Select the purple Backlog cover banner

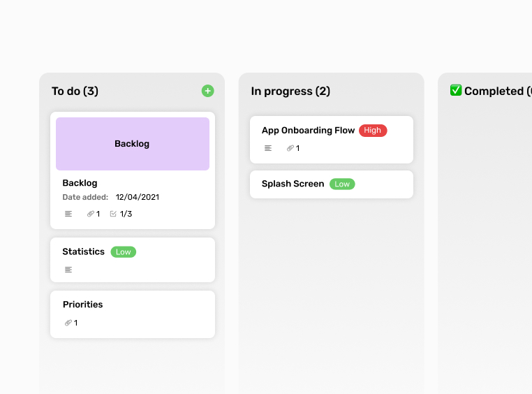click(x=133, y=144)
